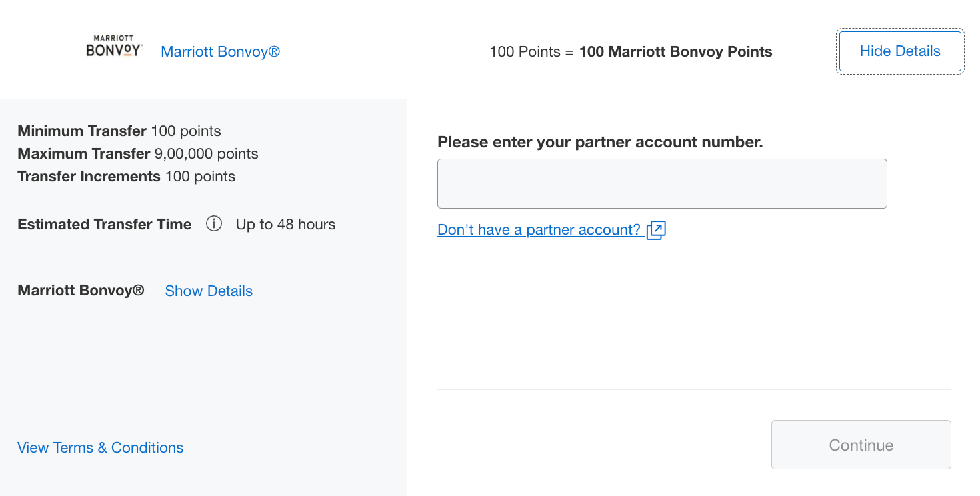Focus the partner account number input field
The height and width of the screenshot is (496, 980).
(661, 183)
